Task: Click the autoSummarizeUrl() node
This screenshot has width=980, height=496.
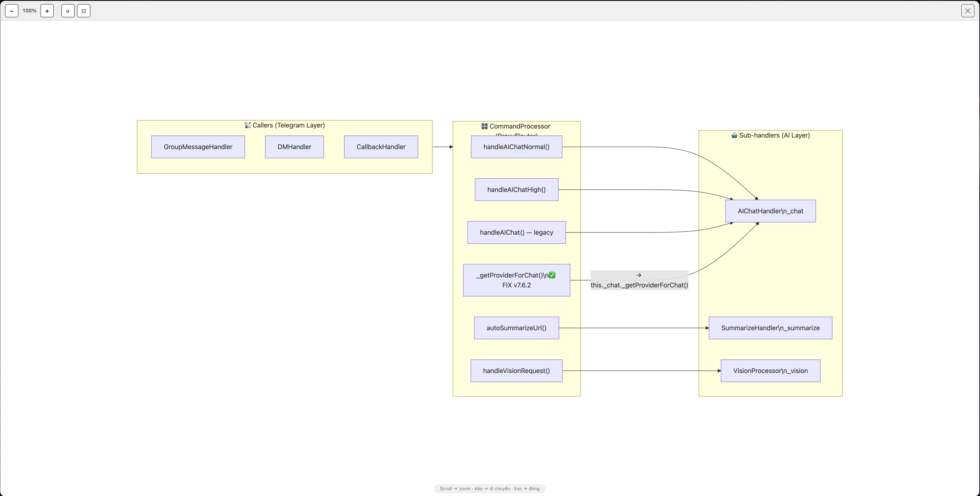Action: pos(516,328)
